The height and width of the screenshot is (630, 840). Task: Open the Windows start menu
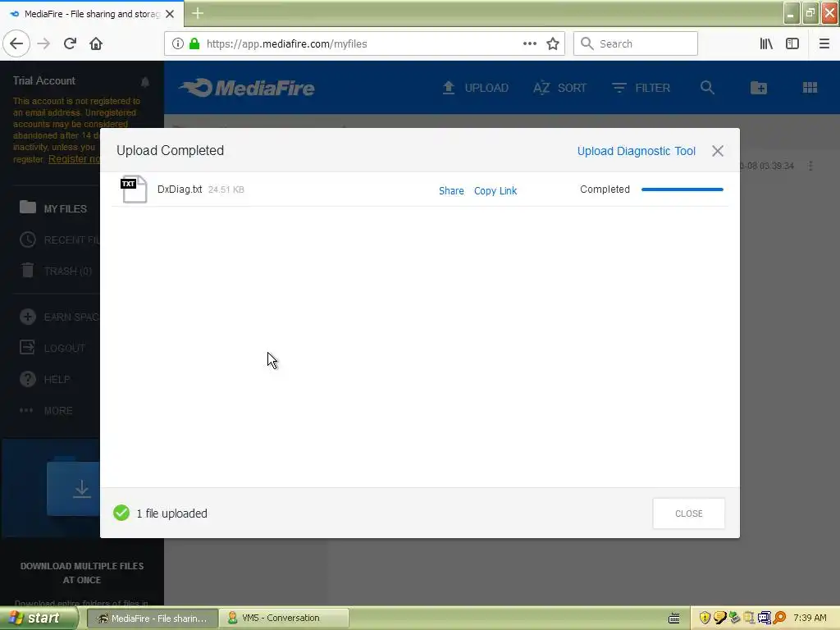click(38, 618)
